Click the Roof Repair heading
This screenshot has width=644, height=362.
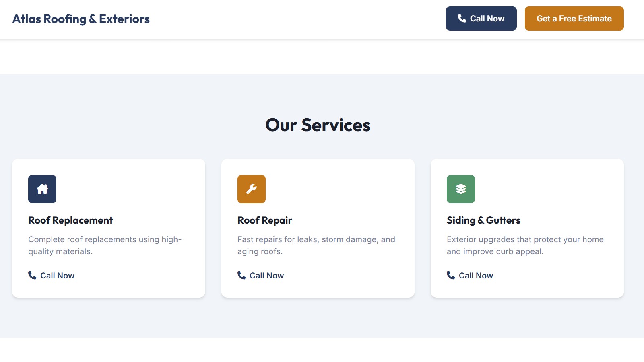[264, 220]
